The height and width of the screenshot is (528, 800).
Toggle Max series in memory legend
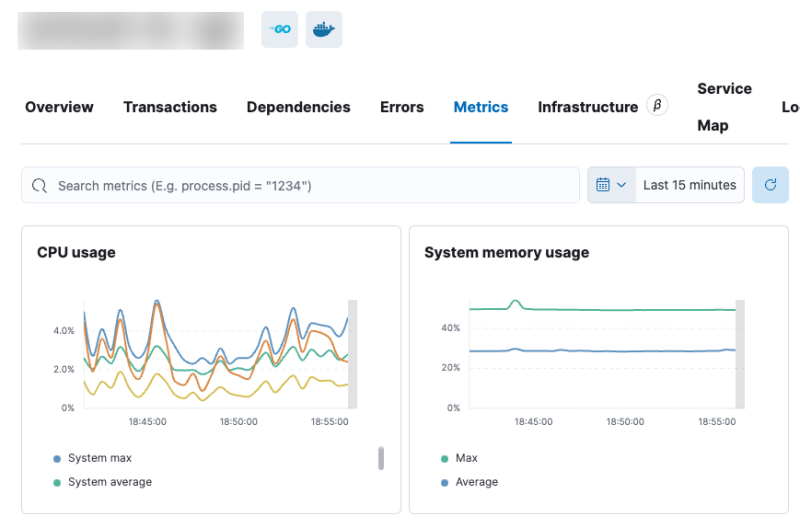click(x=466, y=458)
